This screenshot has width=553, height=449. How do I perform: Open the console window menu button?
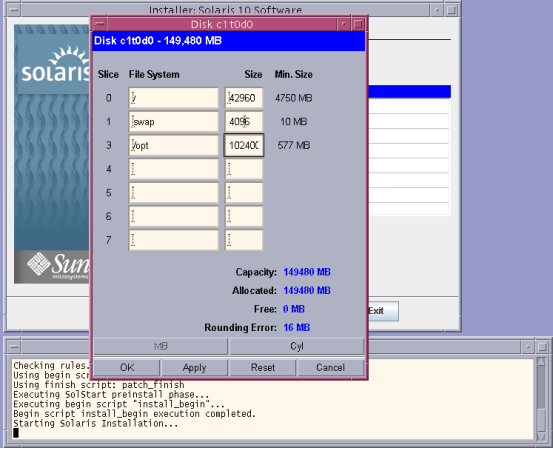click(x=14, y=347)
